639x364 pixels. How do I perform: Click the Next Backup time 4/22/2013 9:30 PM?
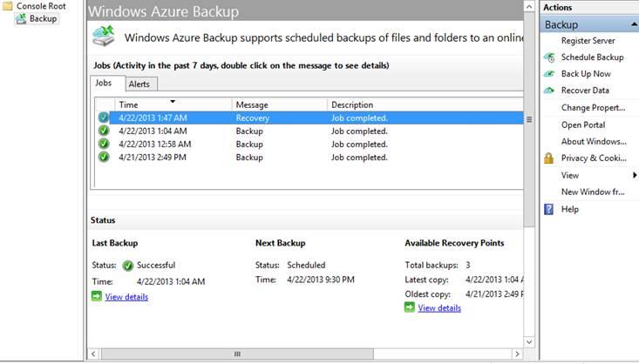pos(321,280)
